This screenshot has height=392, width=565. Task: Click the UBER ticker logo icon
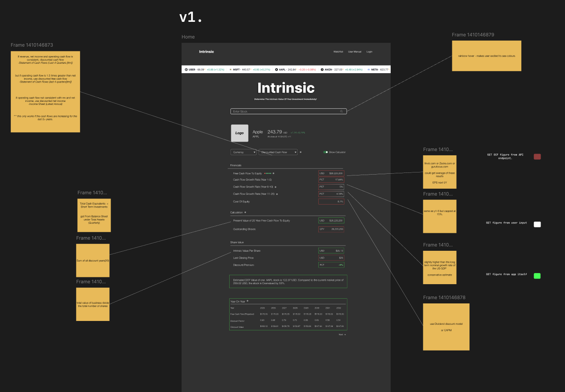tap(186, 69)
